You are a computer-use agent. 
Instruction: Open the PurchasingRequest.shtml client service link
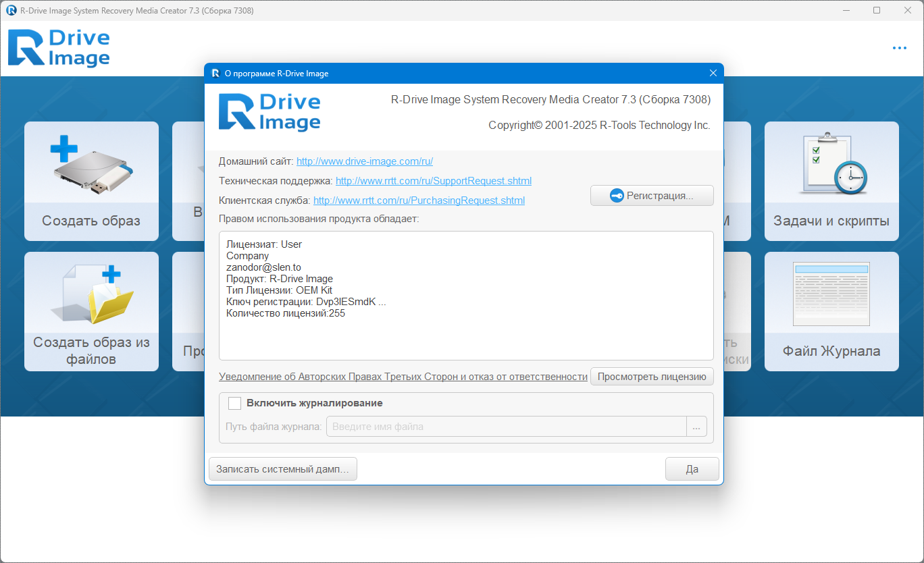coord(419,200)
